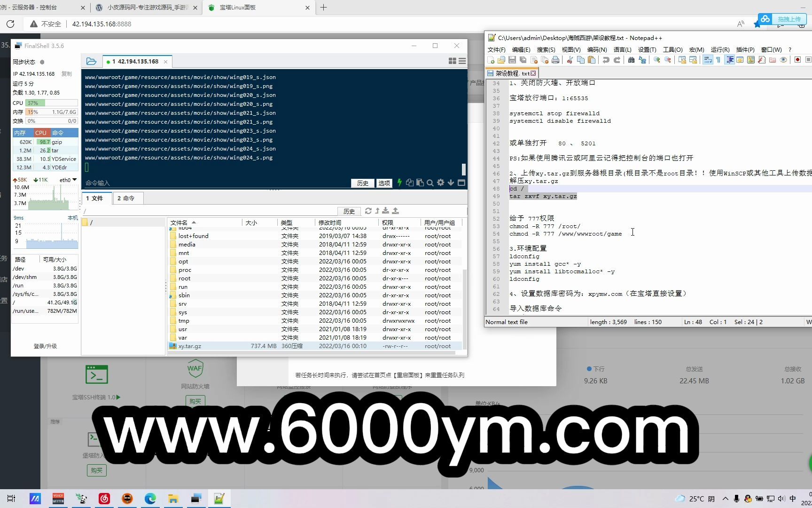Refresh the file list icon

(368, 211)
